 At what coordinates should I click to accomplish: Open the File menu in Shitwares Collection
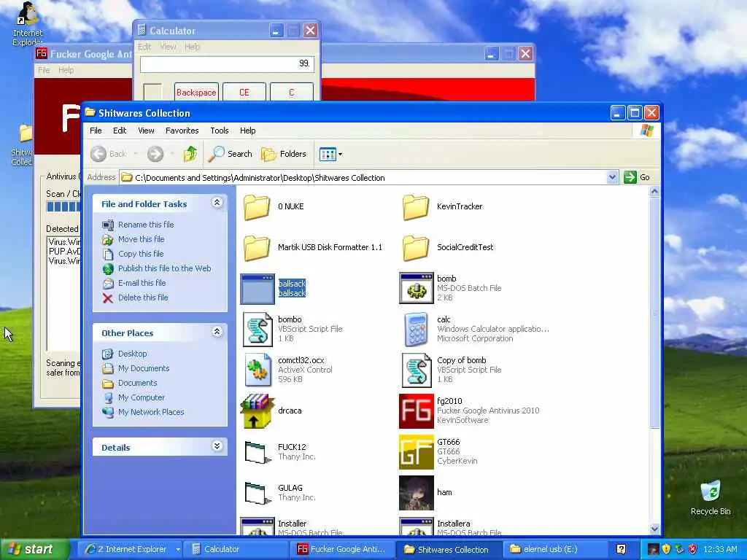point(96,131)
